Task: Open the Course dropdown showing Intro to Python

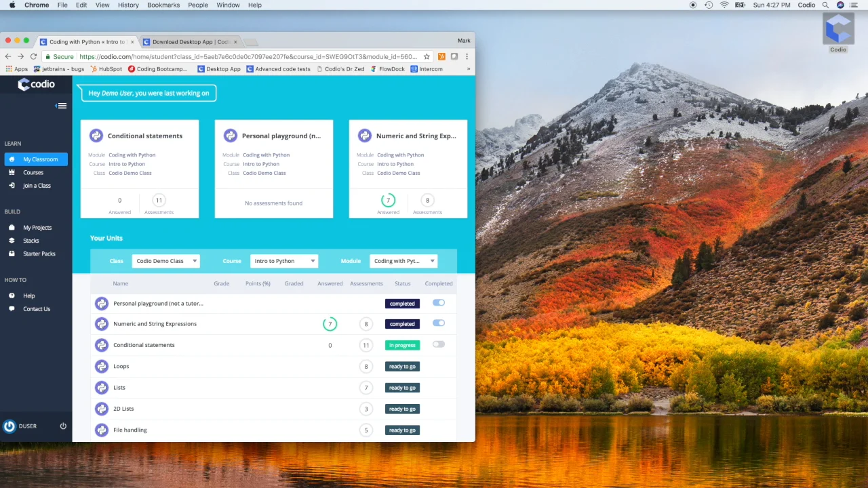Action: coord(284,261)
